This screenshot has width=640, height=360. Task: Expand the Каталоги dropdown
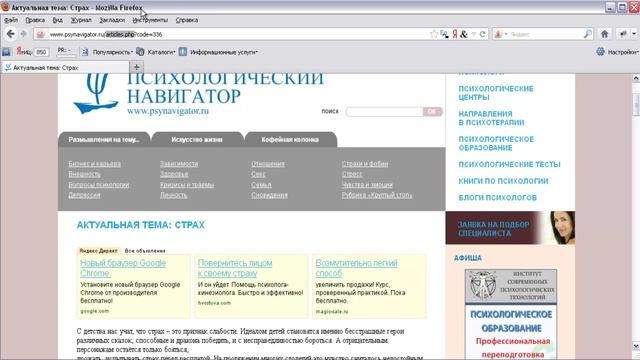[174, 52]
